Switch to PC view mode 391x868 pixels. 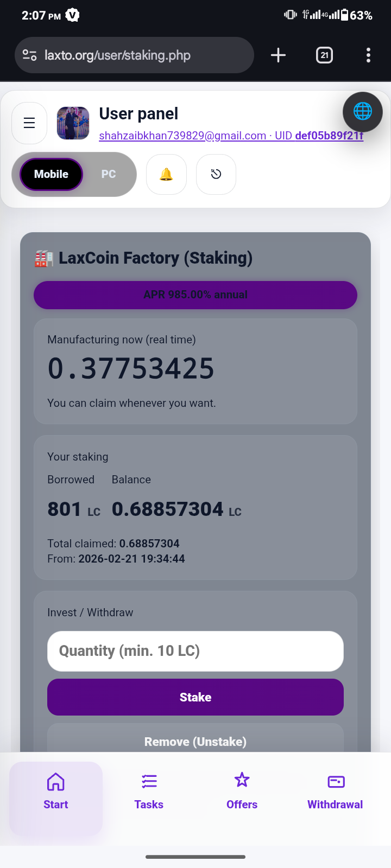109,174
